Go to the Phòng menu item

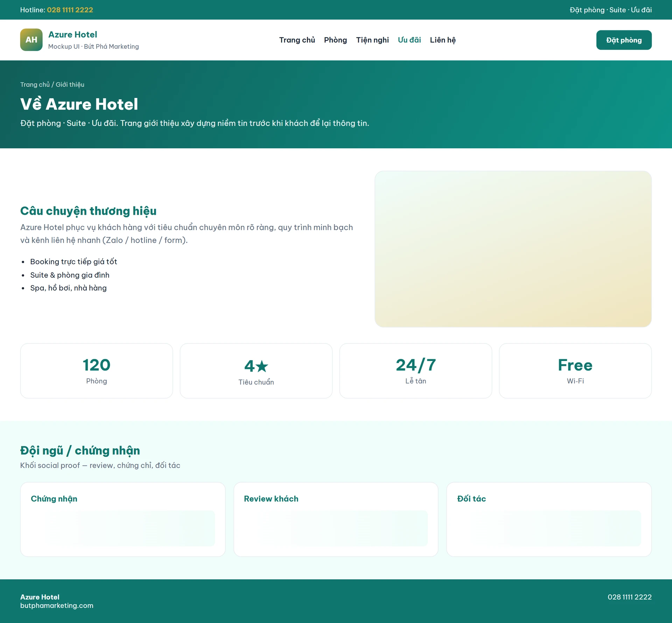[335, 40]
